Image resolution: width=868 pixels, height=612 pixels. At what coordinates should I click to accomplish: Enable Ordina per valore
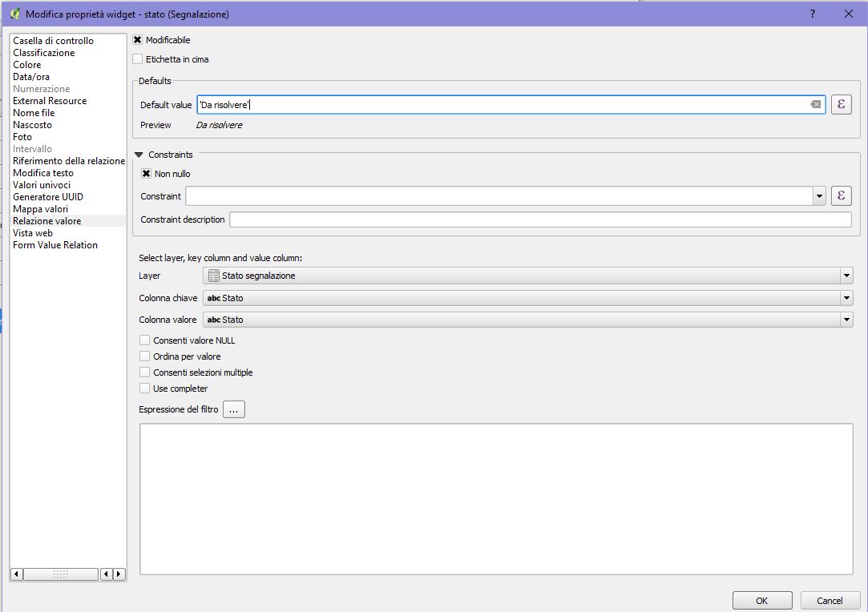point(145,356)
